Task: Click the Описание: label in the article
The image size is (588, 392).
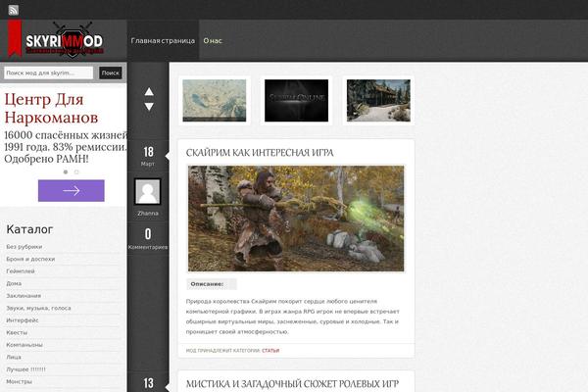Action: click(x=207, y=284)
